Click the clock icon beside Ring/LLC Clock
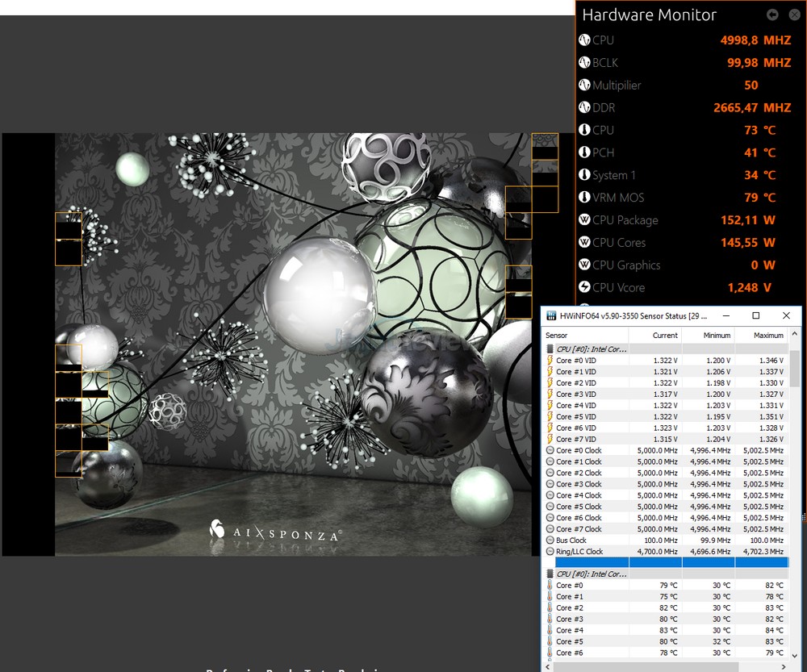 click(x=550, y=552)
